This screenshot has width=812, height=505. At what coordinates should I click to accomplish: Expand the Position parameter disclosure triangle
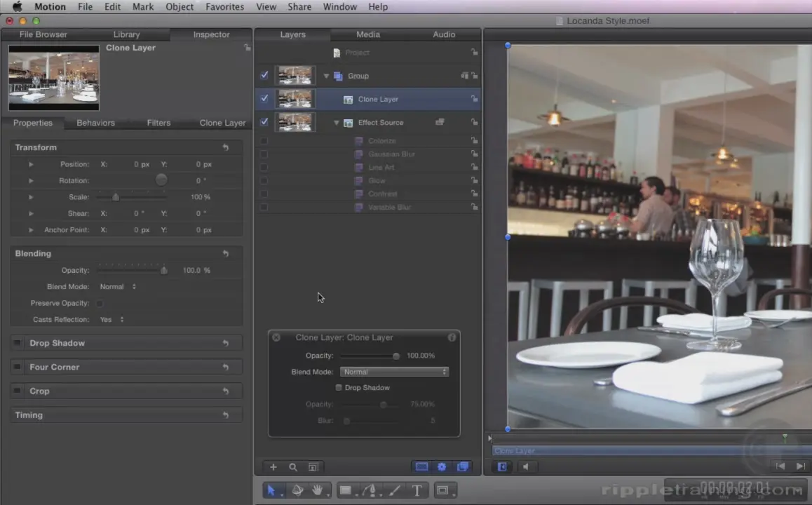click(x=31, y=164)
